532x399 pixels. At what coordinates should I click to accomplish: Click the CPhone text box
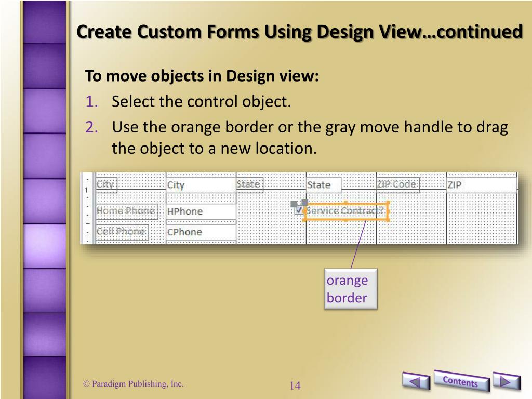click(x=201, y=232)
